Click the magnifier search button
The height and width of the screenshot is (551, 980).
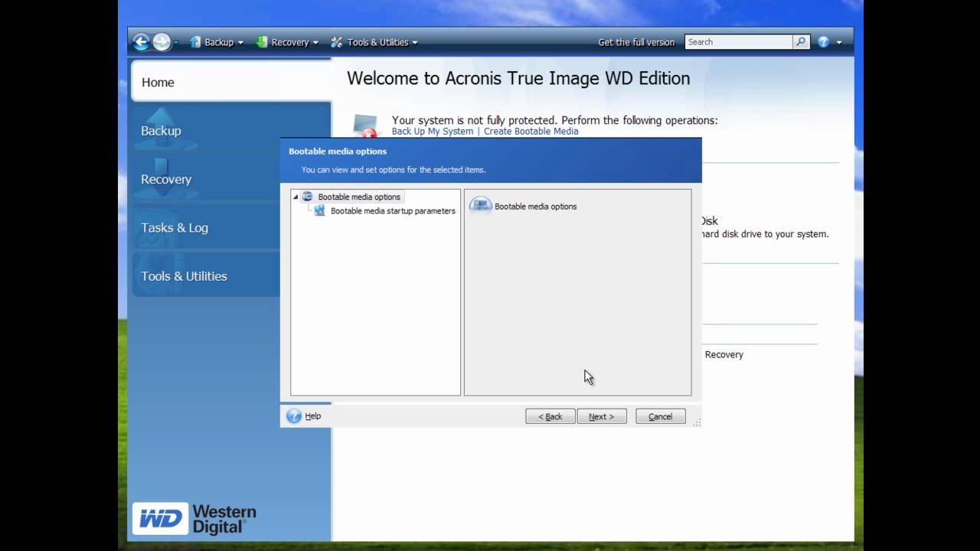pyautogui.click(x=802, y=42)
